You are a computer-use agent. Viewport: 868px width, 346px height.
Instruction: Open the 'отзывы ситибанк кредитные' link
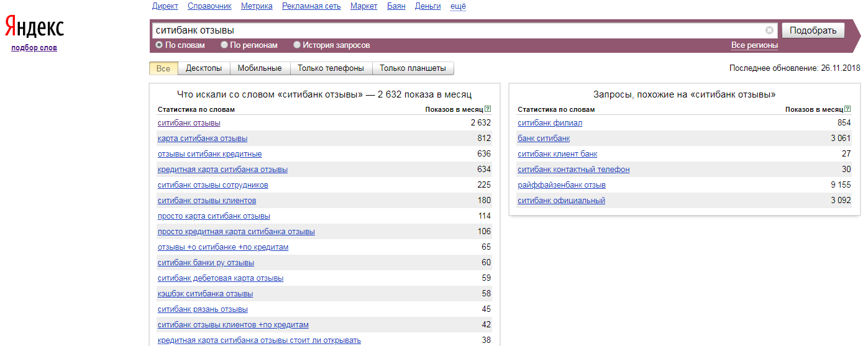click(x=210, y=154)
